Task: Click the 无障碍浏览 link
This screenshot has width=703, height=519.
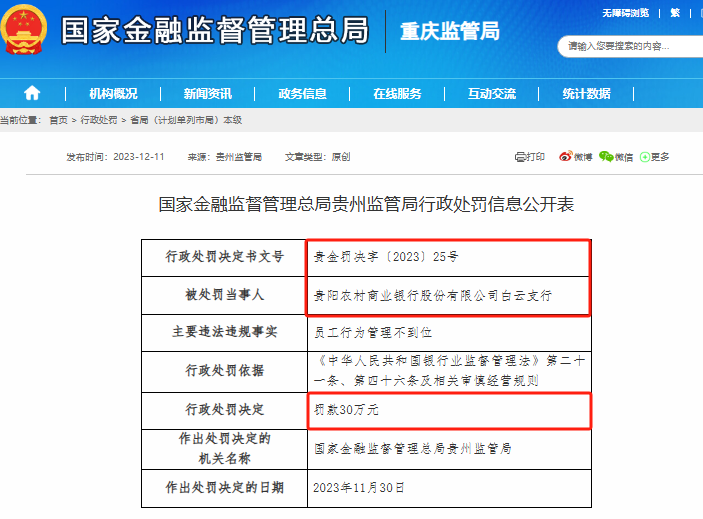Action: pyautogui.click(x=625, y=13)
